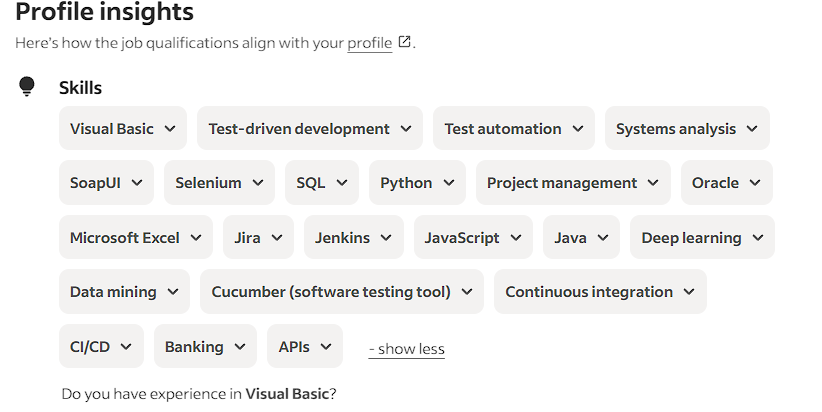Image resolution: width=822 pixels, height=412 pixels.
Task: Click the Jira chevron icon
Action: click(x=277, y=238)
